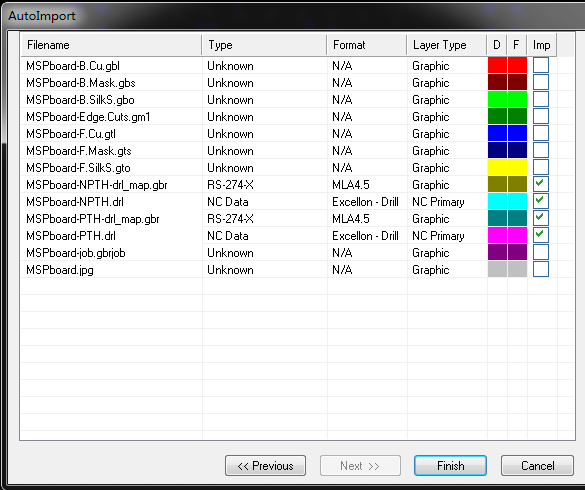
Task: Click the Layer Type column header
Action: [x=447, y=45]
